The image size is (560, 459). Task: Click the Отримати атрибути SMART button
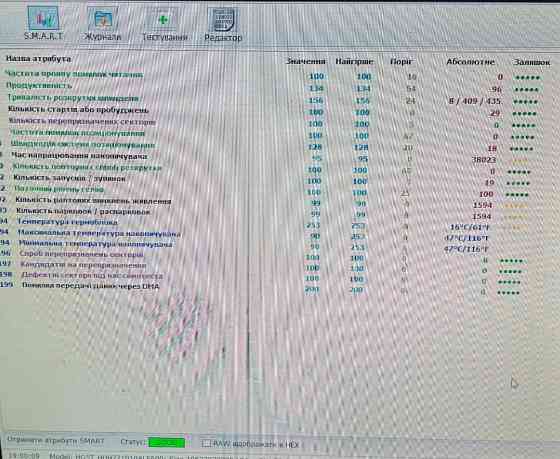55,441
